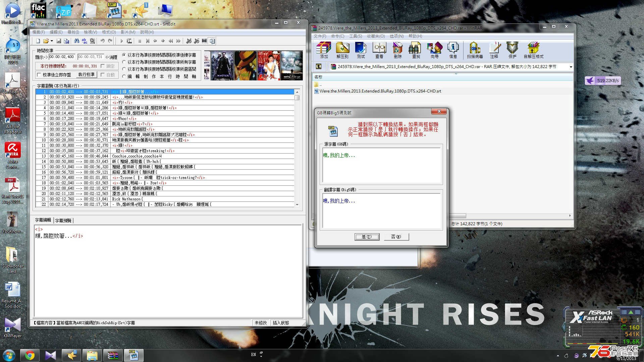The height and width of the screenshot is (362, 644).
Task: Click WinRAR's 删除 (Delete) icon
Action: coord(398,50)
